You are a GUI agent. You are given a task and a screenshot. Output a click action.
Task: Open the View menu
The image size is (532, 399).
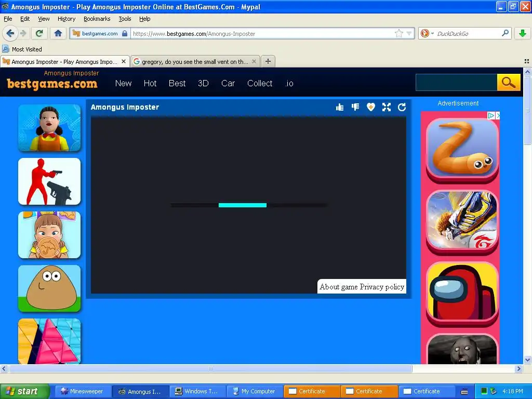[x=44, y=19]
